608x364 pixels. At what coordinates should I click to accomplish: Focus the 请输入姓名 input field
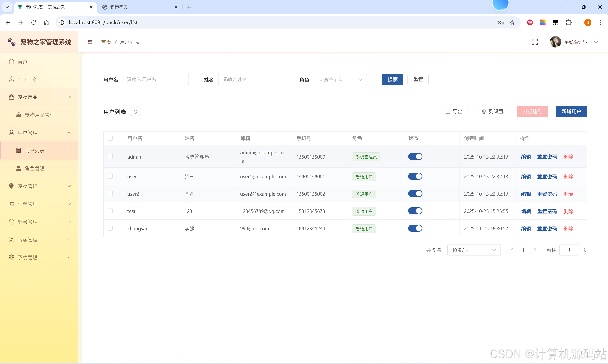(x=251, y=80)
